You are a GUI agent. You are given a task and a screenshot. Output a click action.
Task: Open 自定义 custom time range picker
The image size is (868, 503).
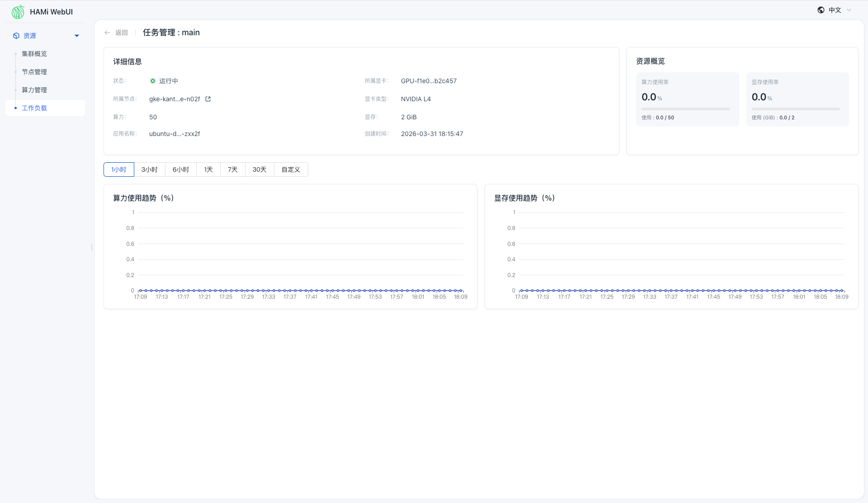coord(291,169)
